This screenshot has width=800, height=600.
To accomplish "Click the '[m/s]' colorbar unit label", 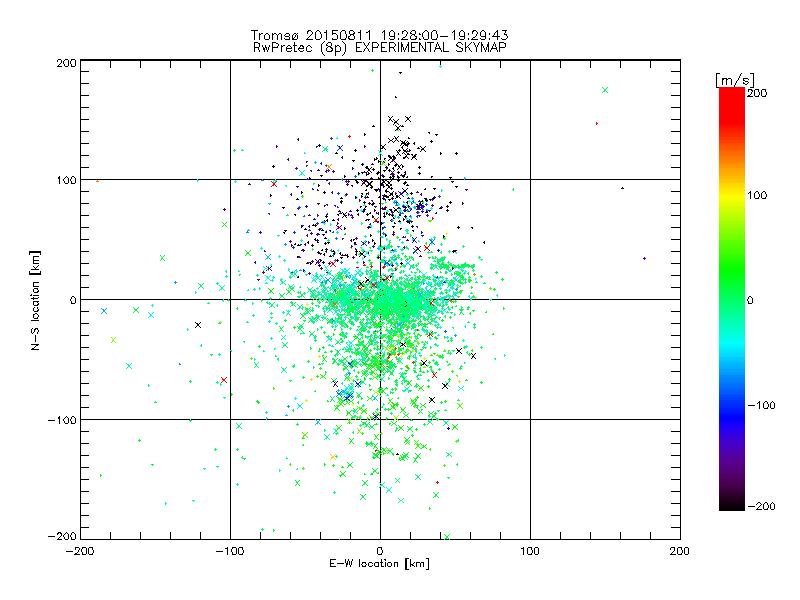I will (735, 80).
